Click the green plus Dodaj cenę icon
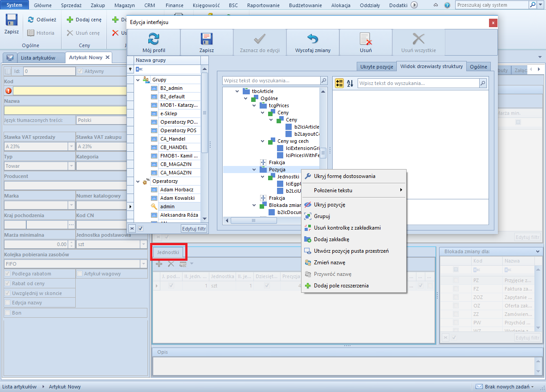 pyautogui.click(x=70, y=20)
